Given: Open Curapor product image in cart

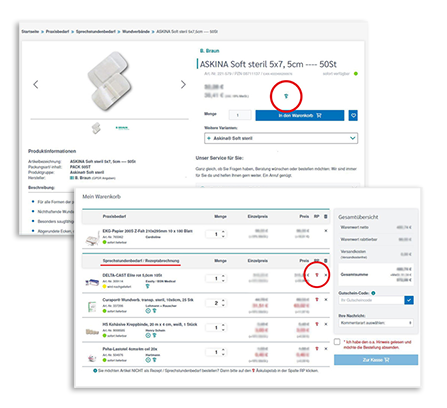Looking at the screenshot, I should (x=92, y=307).
